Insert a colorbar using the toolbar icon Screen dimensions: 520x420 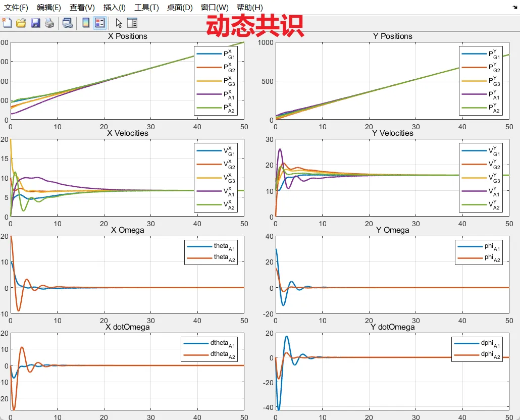pos(85,23)
